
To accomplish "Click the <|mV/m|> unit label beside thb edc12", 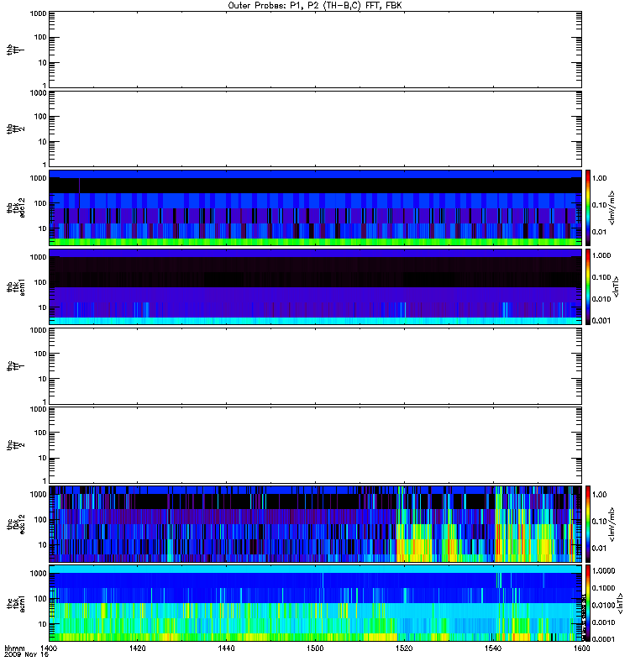I will (612, 207).
